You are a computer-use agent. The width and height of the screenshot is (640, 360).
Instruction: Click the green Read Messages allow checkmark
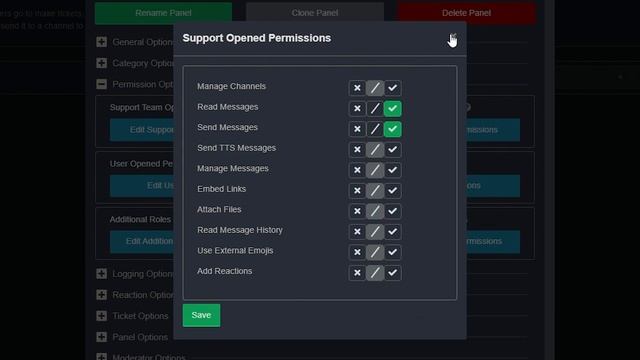click(393, 109)
